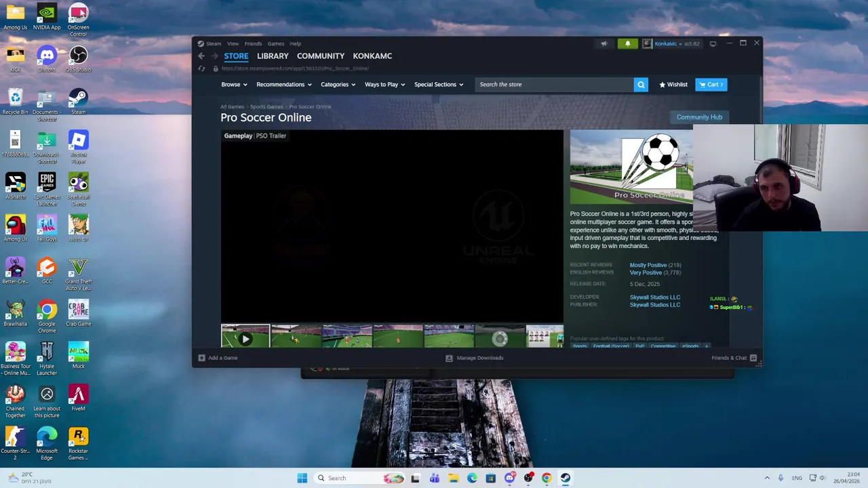This screenshot has height=488, width=868.
Task: Reload the store page with refresh icon
Action: 201,68
